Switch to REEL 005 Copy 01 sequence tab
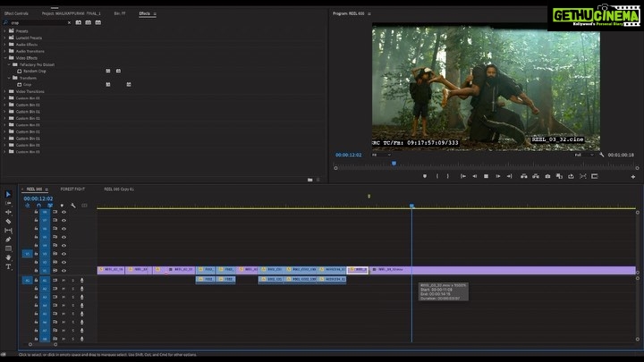This screenshot has width=644, height=362. coord(119,189)
